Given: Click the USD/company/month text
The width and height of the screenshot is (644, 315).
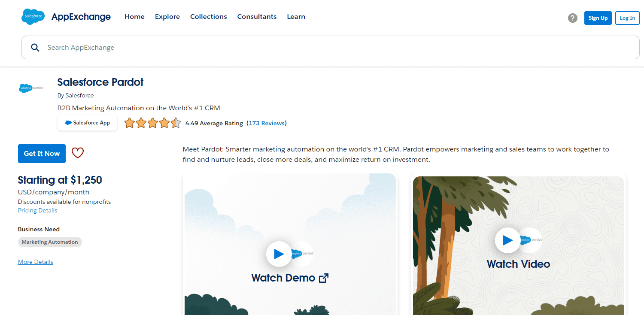Looking at the screenshot, I should pos(54,192).
